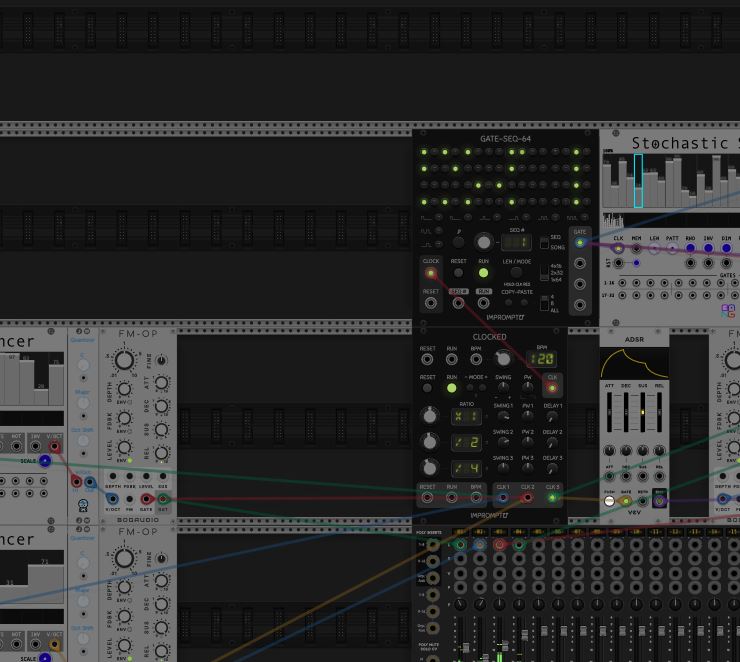Toggle the first step in Gate-Seq-64 top row
The height and width of the screenshot is (662, 740).
point(424,152)
